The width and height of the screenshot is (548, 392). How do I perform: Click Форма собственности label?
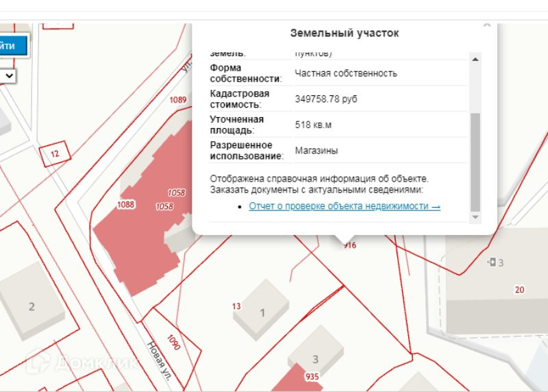point(245,73)
